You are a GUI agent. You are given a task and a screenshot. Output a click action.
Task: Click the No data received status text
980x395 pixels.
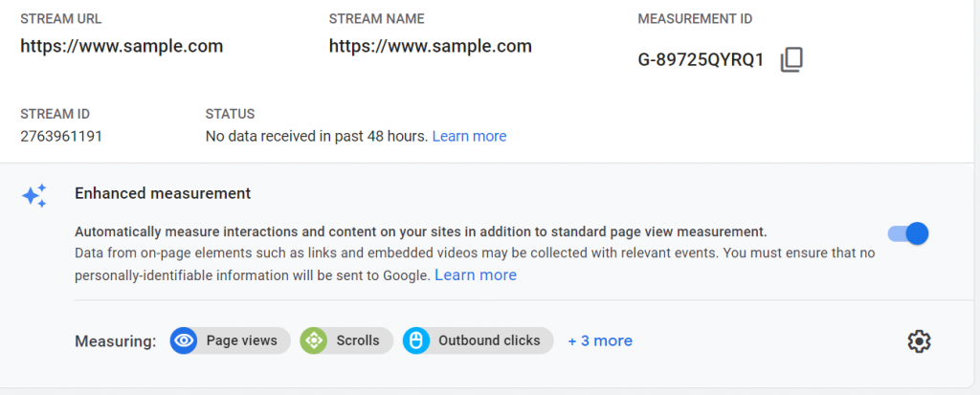[316, 136]
